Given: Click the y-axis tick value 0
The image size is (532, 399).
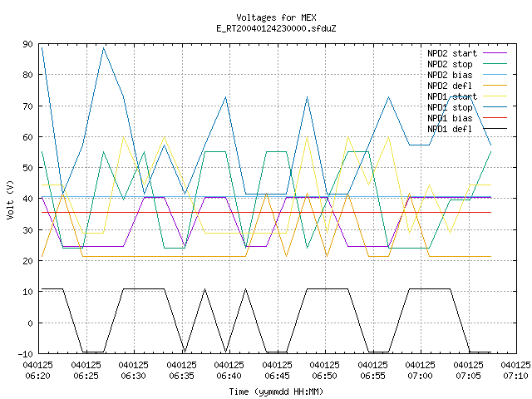Looking at the screenshot, I should coord(30,323).
